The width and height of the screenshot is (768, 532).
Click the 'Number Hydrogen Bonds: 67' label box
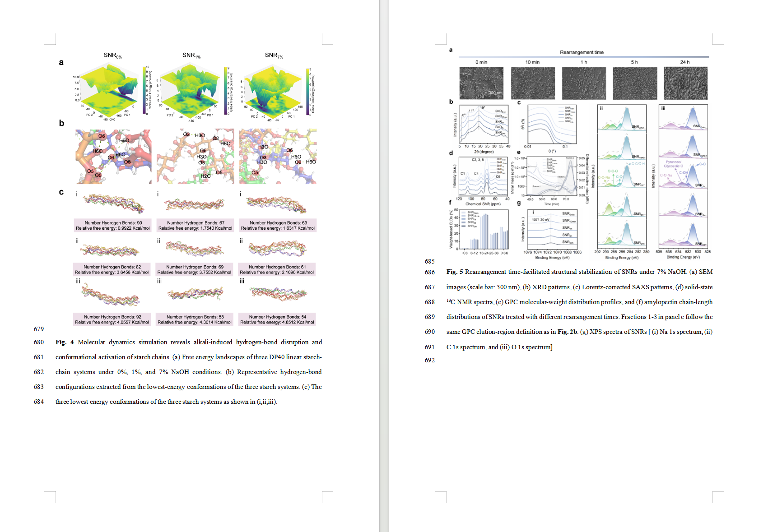195,226
